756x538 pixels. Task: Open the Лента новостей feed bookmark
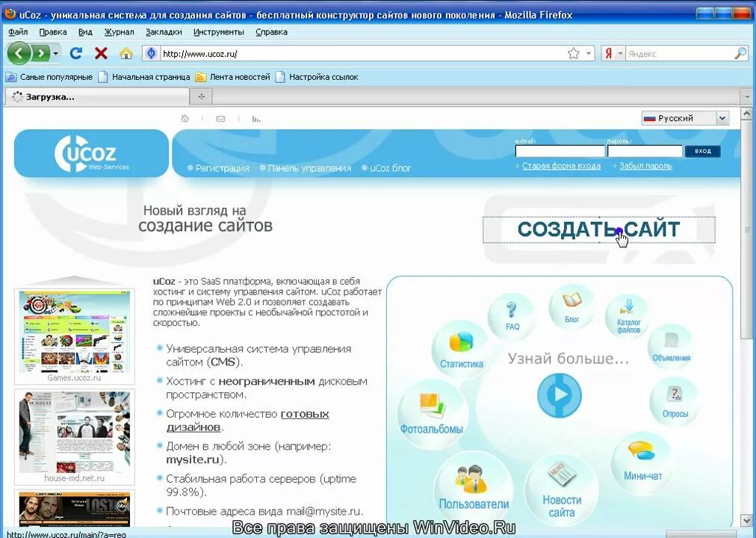click(x=233, y=77)
